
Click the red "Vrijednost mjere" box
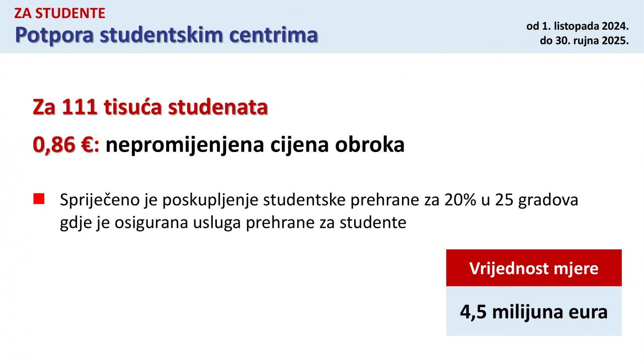(534, 268)
